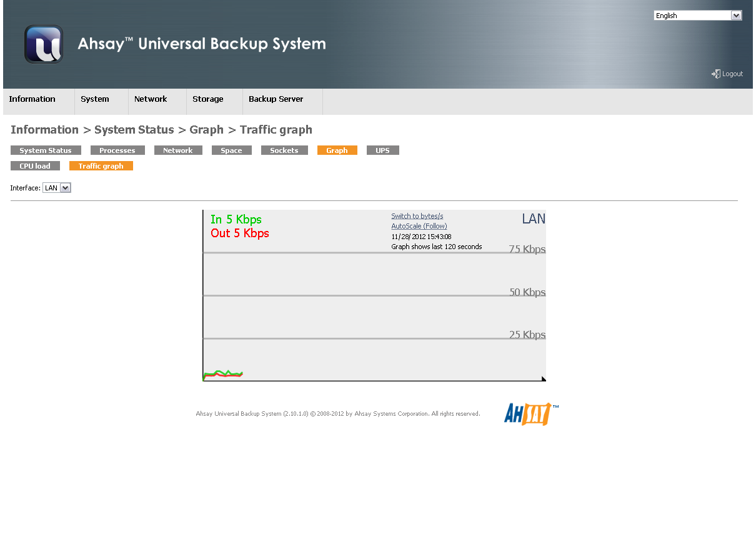Click the timestamp 11/28/2012 15:43:08
Viewport: 756px width, 545px height.
pos(421,237)
